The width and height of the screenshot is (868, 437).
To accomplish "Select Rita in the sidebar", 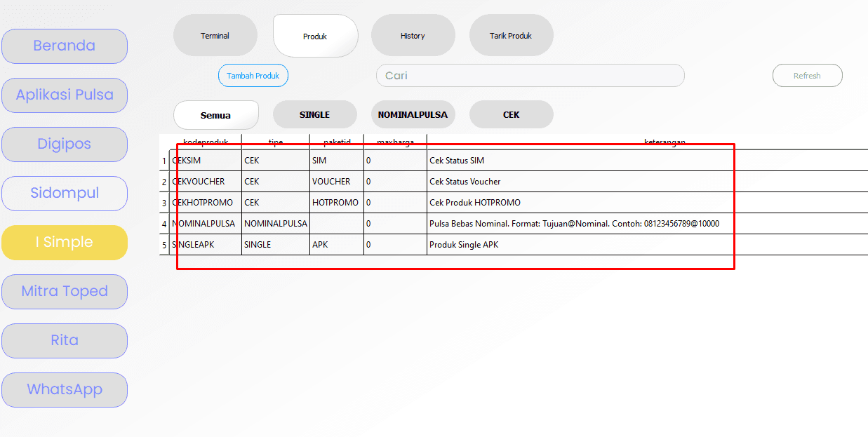I will click(x=65, y=341).
